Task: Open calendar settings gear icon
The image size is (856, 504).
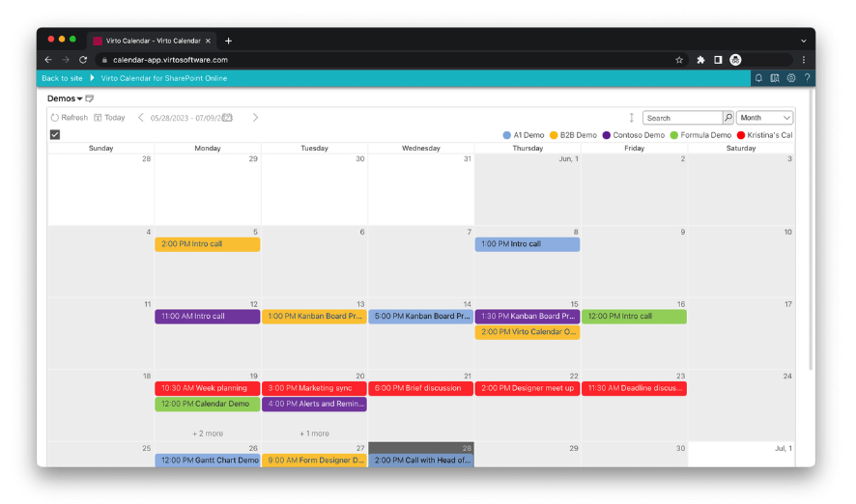Action: [791, 78]
